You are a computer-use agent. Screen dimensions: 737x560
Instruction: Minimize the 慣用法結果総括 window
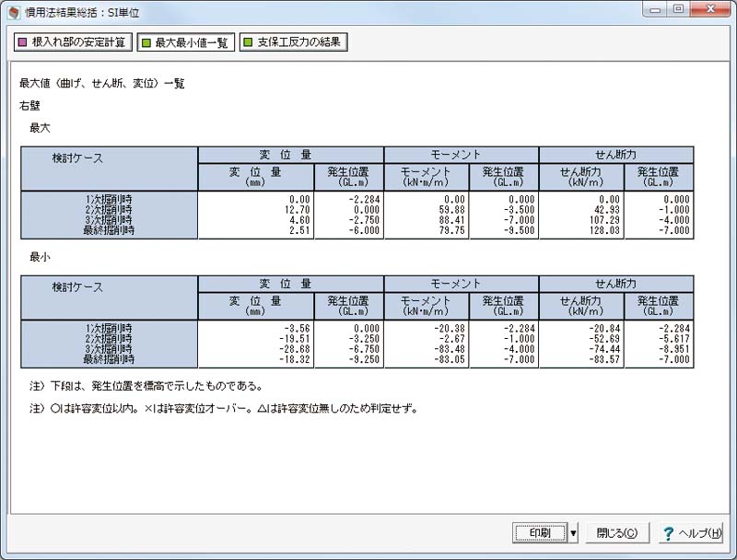656,9
